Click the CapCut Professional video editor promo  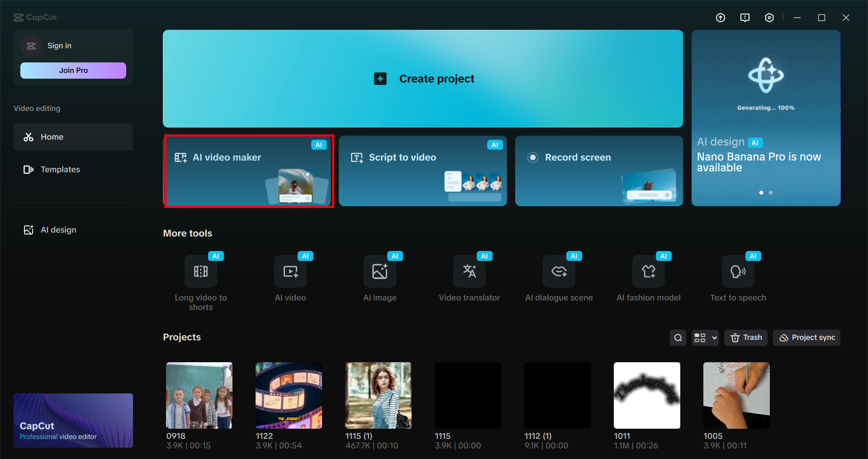(73, 421)
